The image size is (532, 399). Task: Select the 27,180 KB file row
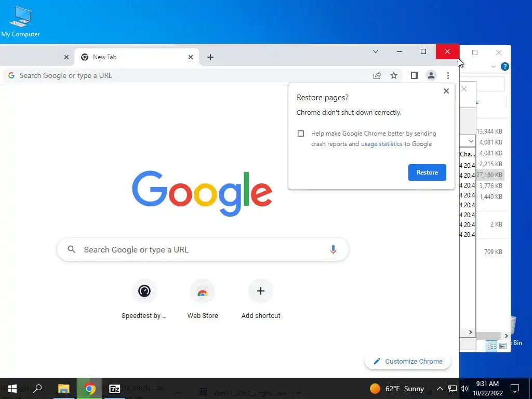(490, 175)
